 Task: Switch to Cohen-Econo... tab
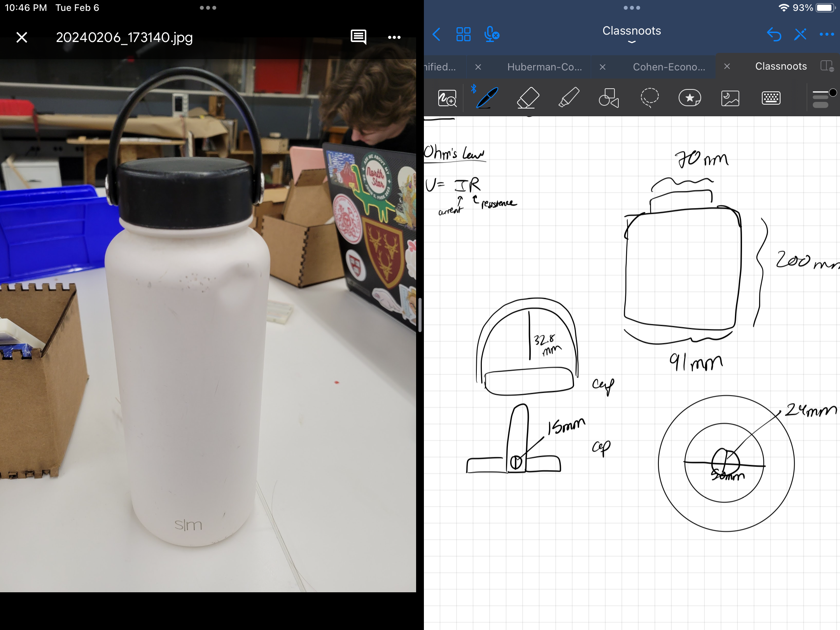point(669,67)
